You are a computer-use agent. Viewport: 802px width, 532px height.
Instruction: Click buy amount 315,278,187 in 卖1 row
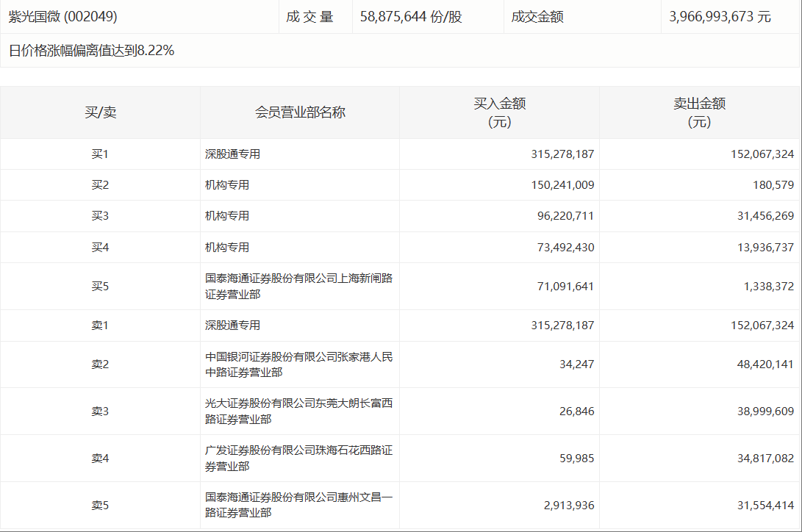click(x=562, y=325)
